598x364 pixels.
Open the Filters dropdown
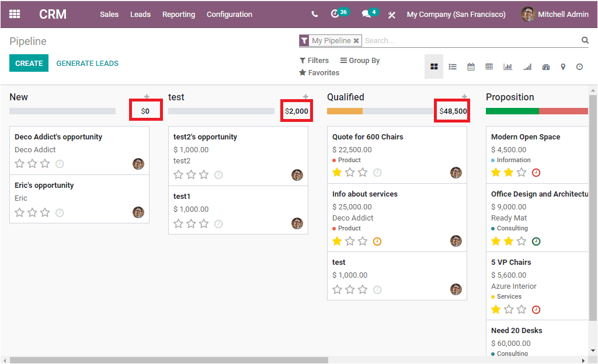tap(314, 60)
